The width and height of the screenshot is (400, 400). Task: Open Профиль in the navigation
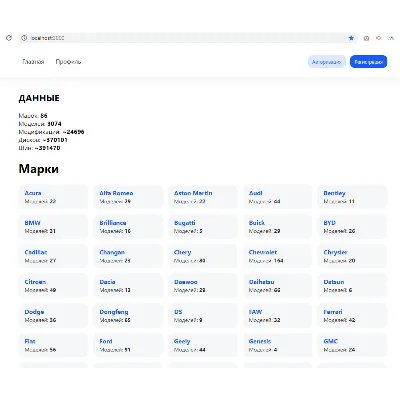(68, 62)
